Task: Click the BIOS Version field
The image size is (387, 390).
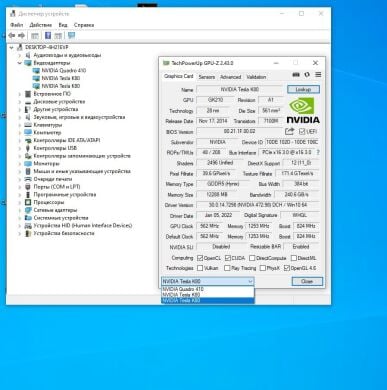Action: coord(239,131)
